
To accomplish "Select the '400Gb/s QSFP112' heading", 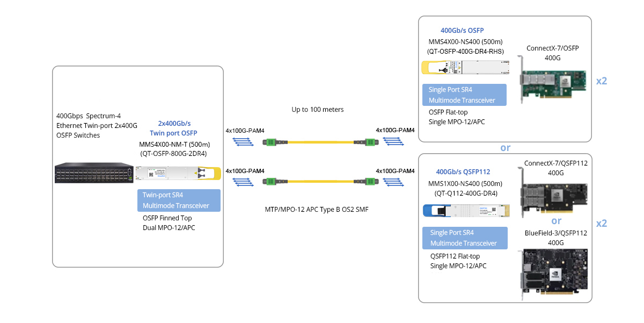I will pyautogui.click(x=463, y=172).
